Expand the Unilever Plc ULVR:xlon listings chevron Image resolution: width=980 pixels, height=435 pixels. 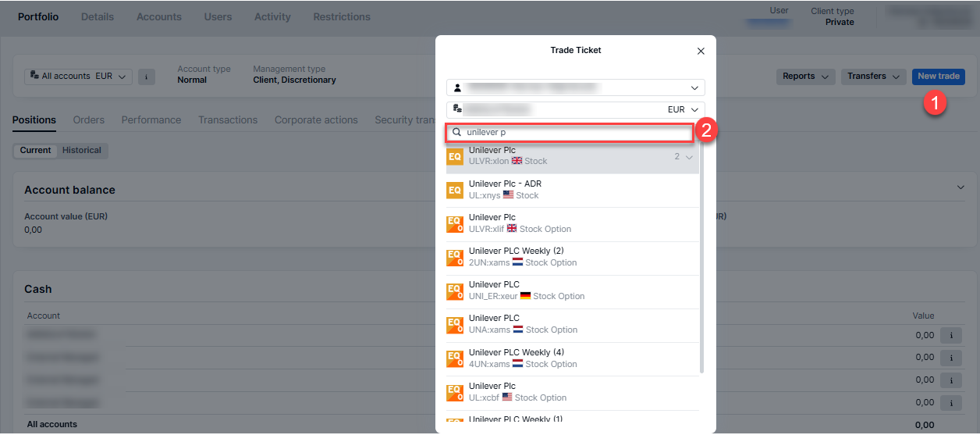[x=689, y=157]
